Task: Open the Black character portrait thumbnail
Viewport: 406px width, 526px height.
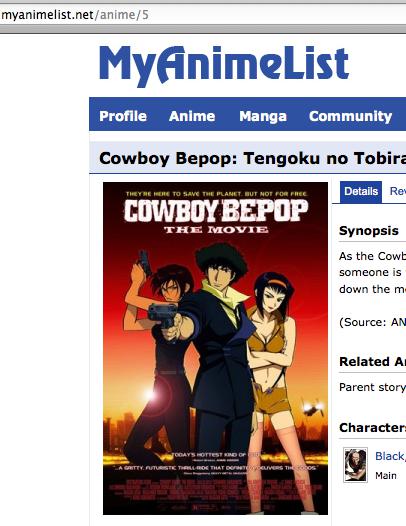Action: (x=355, y=465)
